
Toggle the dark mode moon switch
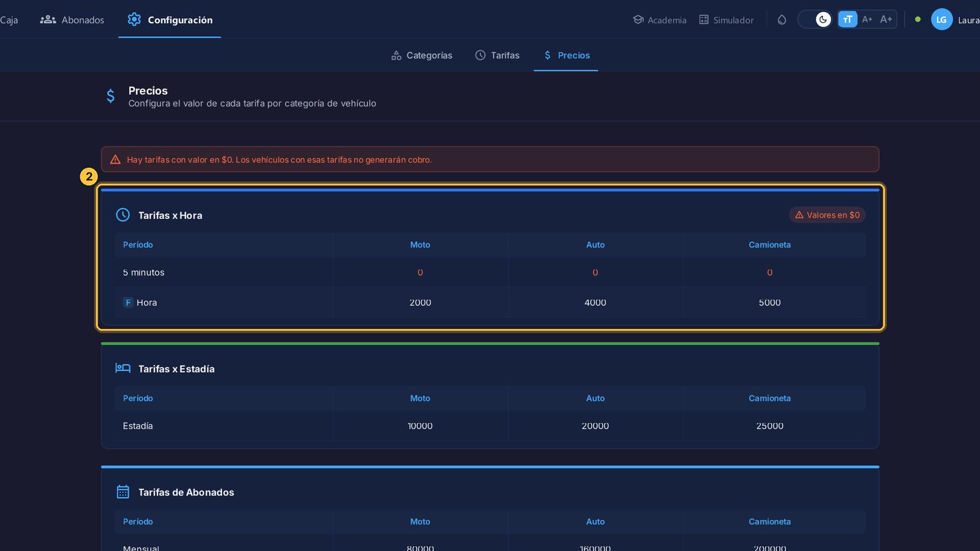pos(815,20)
